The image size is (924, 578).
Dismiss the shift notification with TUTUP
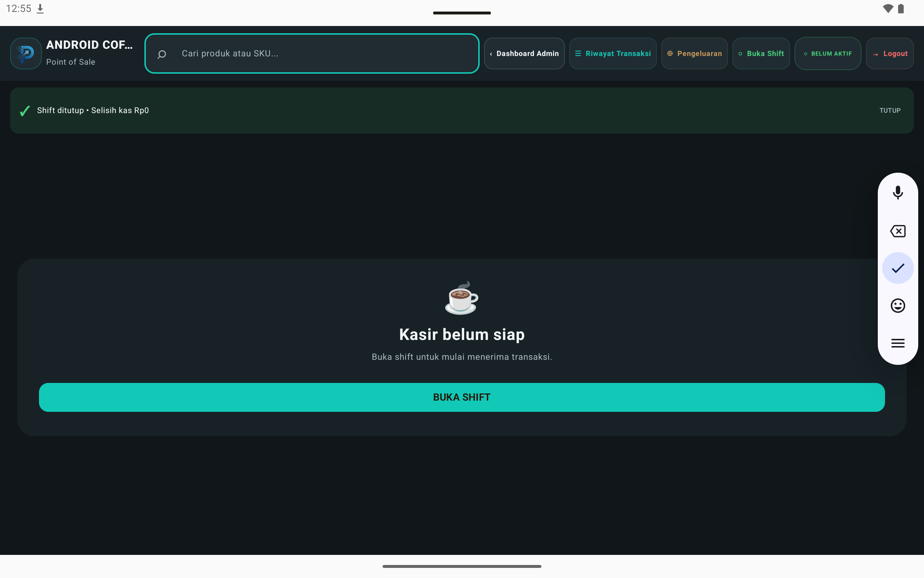point(890,111)
